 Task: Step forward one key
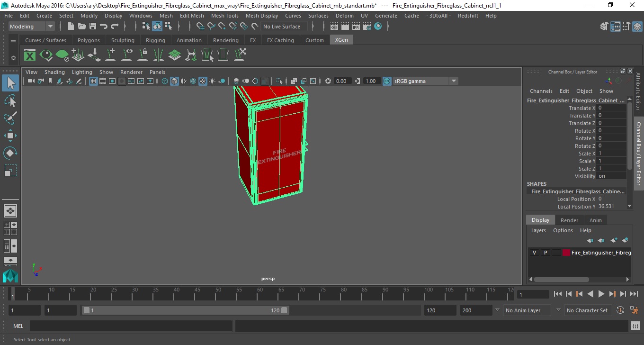click(x=612, y=294)
